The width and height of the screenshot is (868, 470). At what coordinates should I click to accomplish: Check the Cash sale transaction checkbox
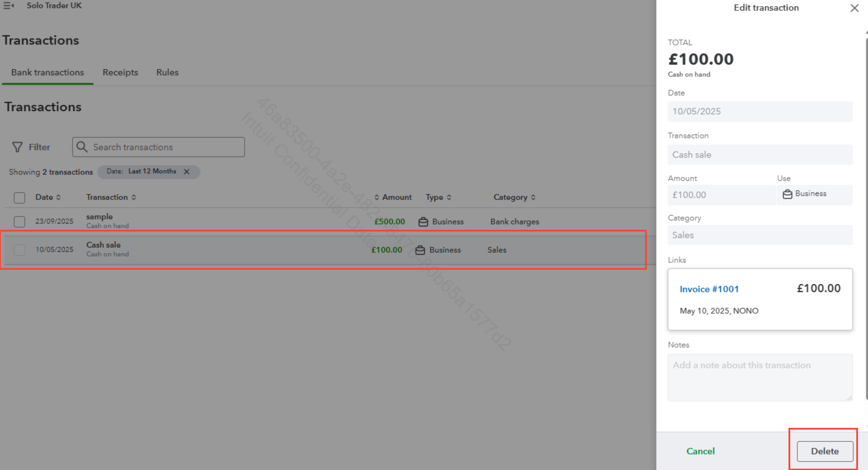20,250
